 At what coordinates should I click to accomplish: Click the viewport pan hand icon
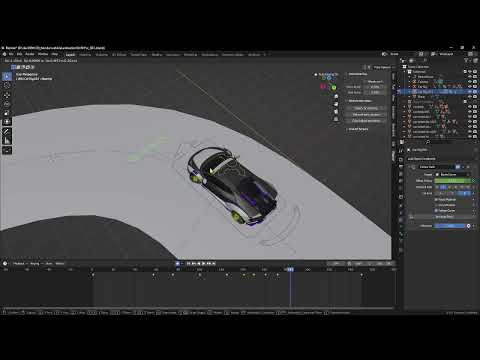[x=336, y=104]
